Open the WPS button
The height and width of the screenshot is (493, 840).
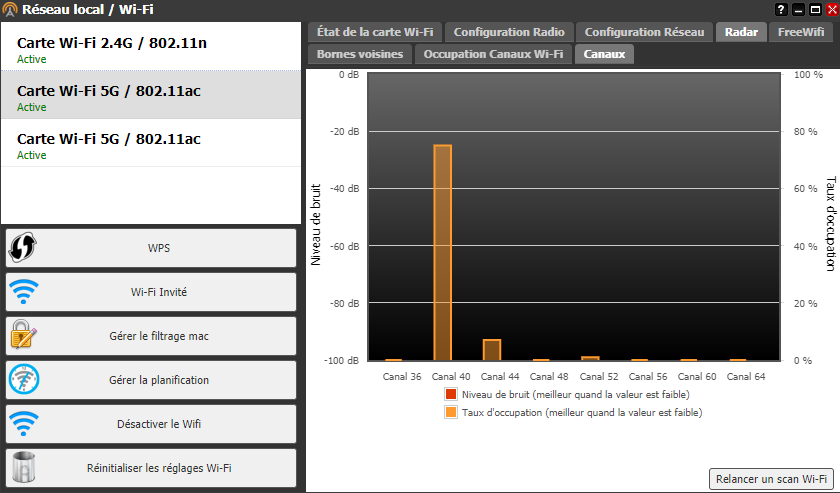click(x=151, y=248)
